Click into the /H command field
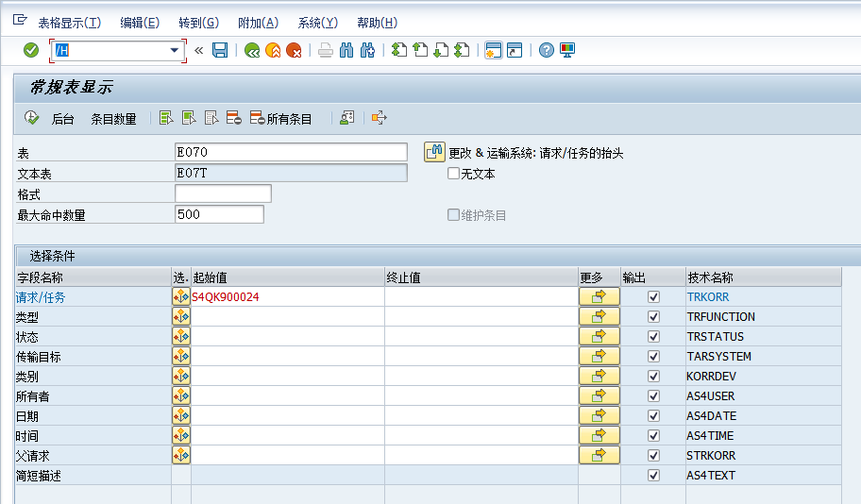The image size is (861, 504). point(111,51)
